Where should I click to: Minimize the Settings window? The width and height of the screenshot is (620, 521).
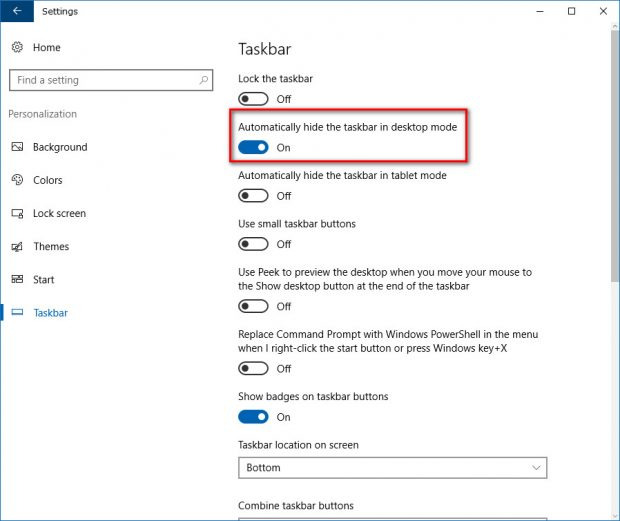click(540, 11)
